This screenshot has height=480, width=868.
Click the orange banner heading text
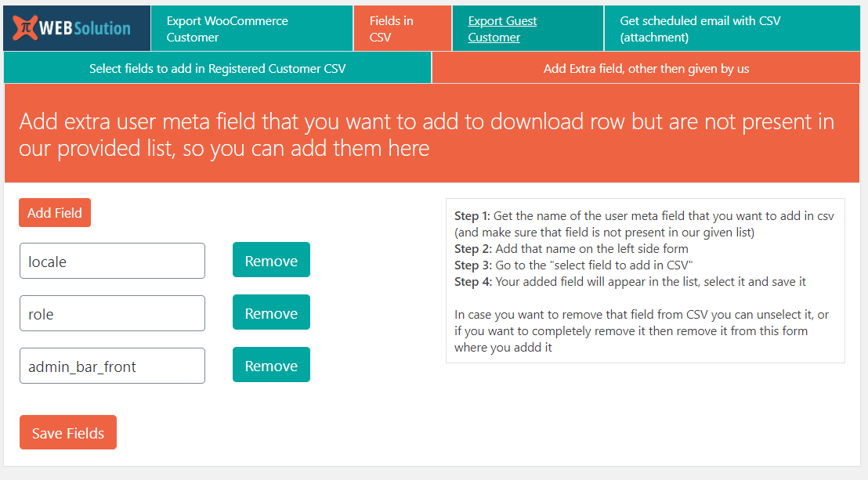[x=426, y=134]
